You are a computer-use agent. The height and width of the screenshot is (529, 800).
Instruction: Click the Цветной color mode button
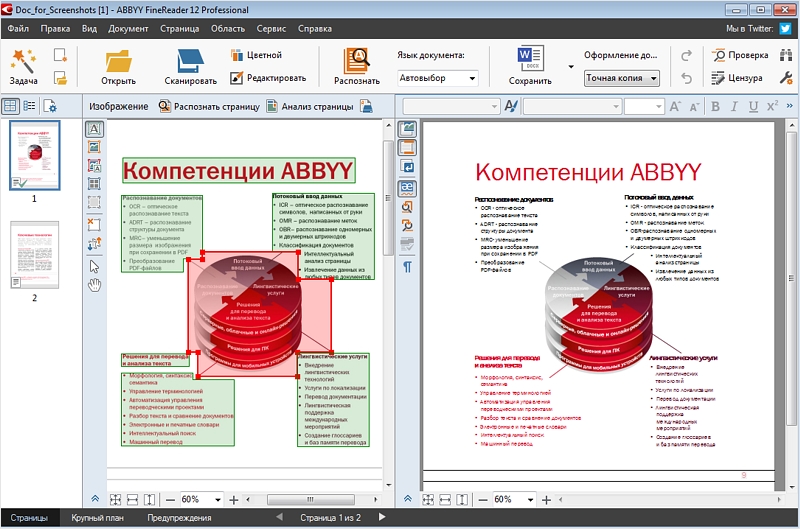pyautogui.click(x=256, y=55)
